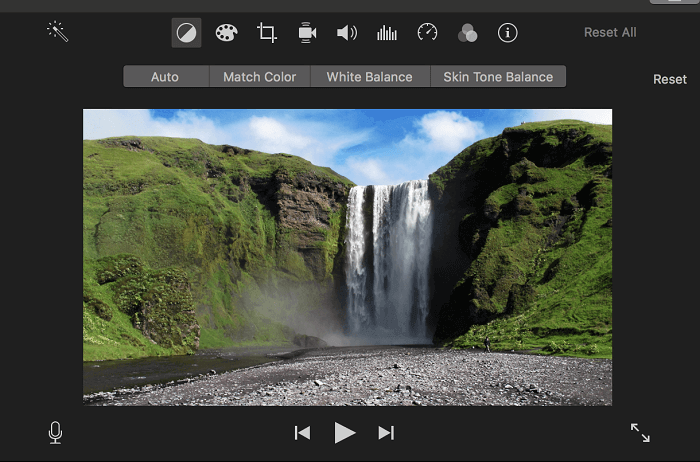Open Clip Filter and Audio Effects icon
700x462 pixels.
pos(467,33)
